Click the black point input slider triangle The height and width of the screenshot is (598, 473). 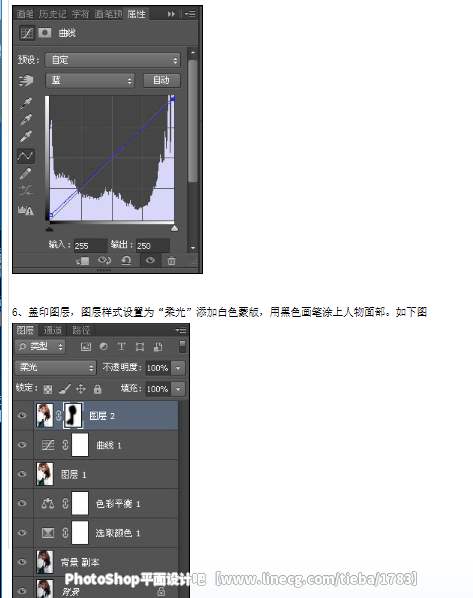[x=50, y=228]
